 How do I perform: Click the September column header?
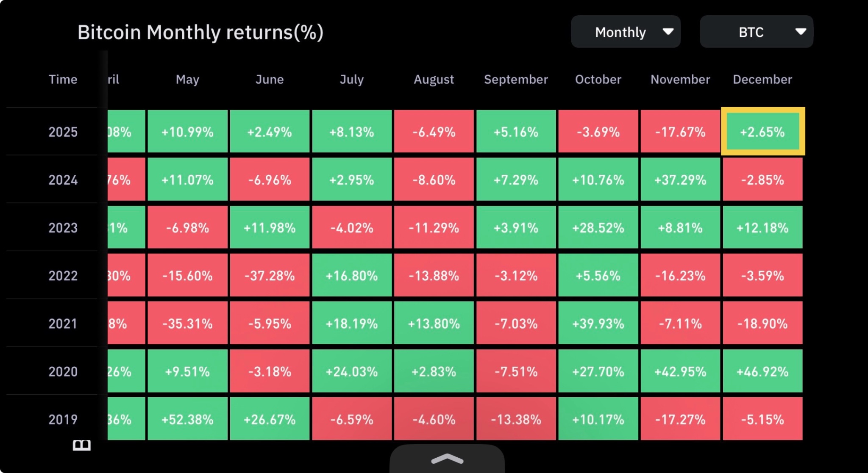[516, 80]
